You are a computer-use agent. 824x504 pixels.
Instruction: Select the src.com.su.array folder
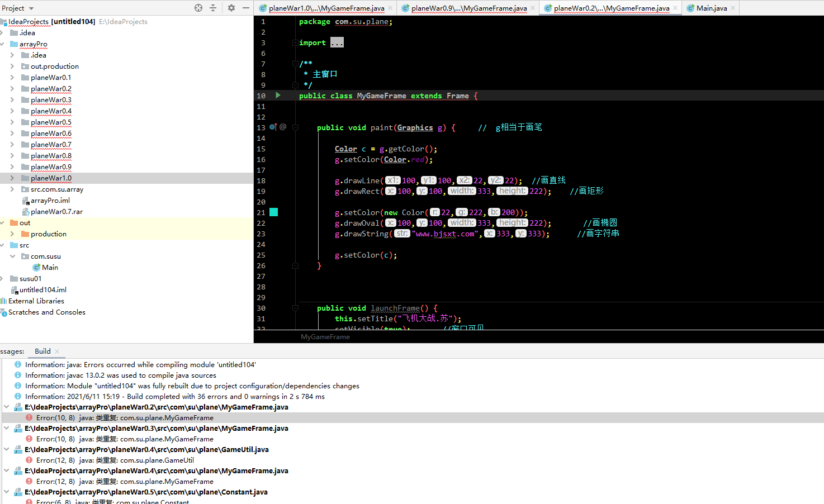tap(57, 189)
